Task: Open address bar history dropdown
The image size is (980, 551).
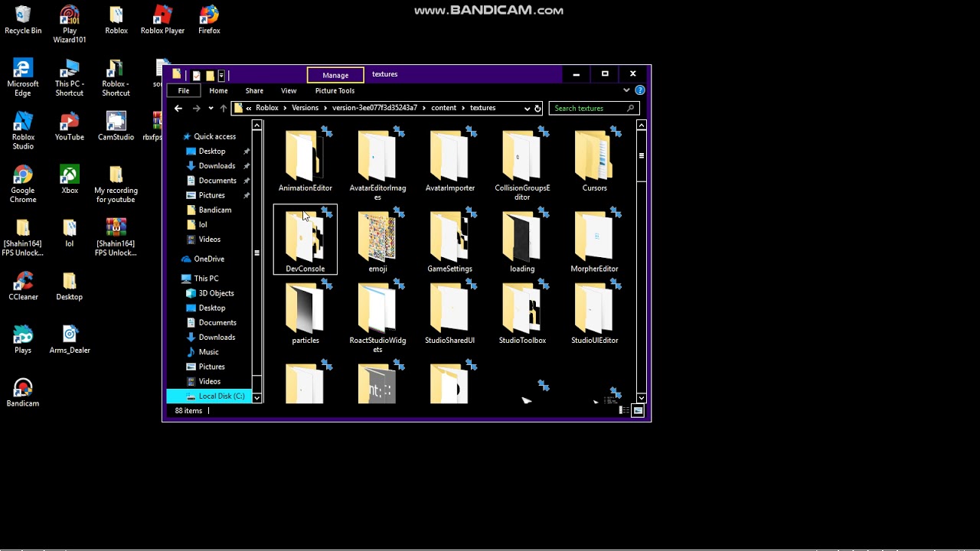Action: pyautogui.click(x=527, y=109)
